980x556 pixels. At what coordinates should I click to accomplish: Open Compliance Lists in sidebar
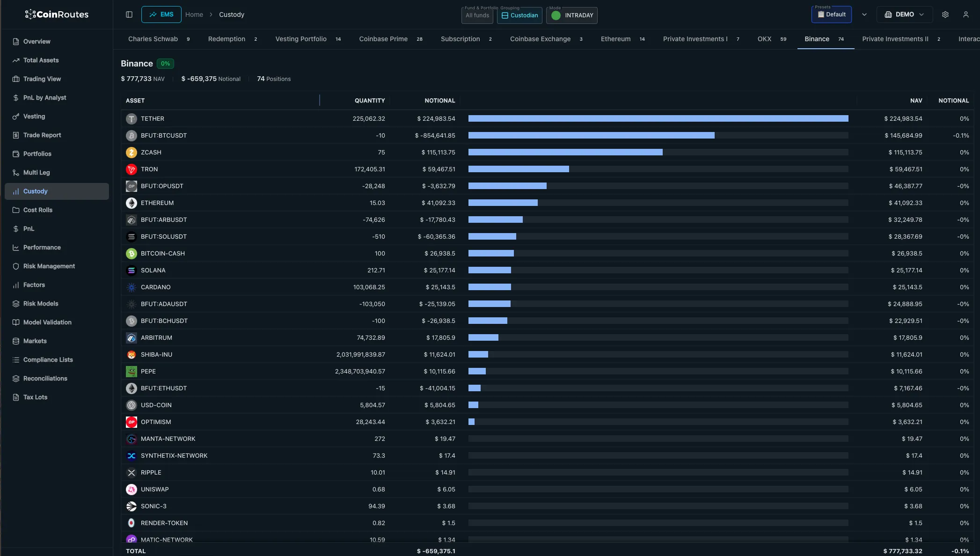coord(57,360)
